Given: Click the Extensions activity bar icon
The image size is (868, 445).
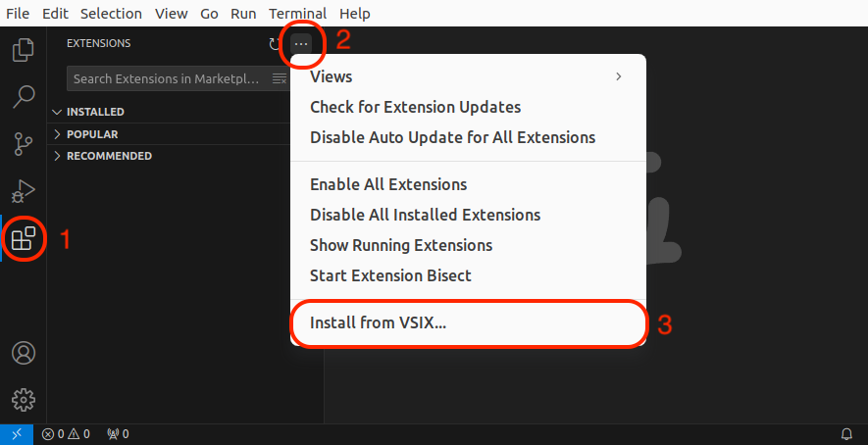Looking at the screenshot, I should [x=24, y=238].
